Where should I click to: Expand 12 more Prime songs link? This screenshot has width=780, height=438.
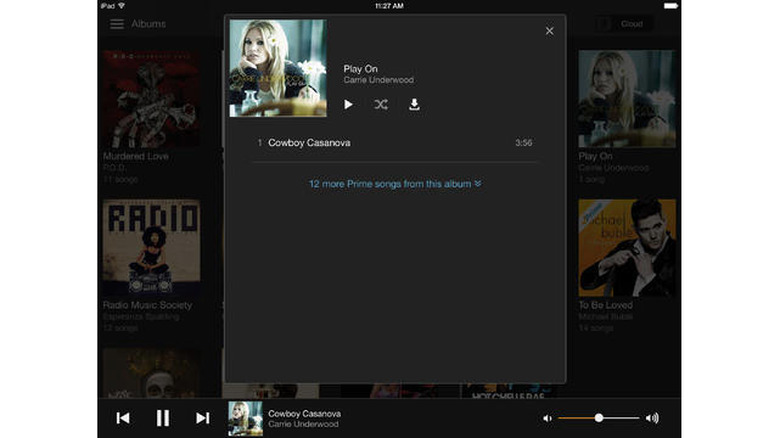(x=395, y=184)
